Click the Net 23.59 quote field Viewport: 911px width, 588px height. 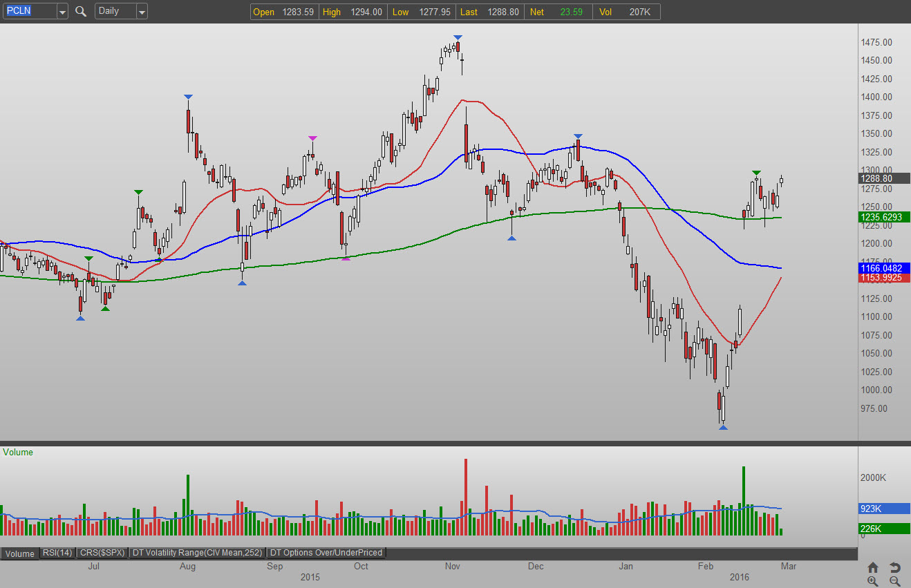pos(559,12)
